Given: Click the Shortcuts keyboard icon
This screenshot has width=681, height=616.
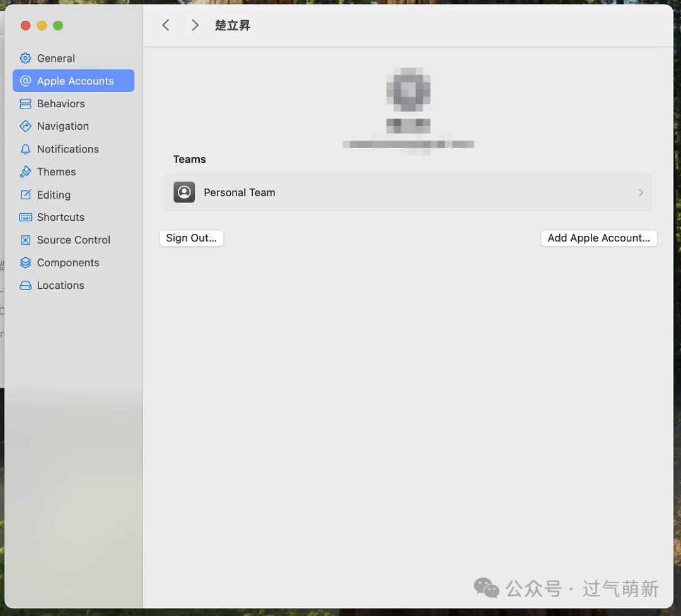Looking at the screenshot, I should click(x=26, y=217).
